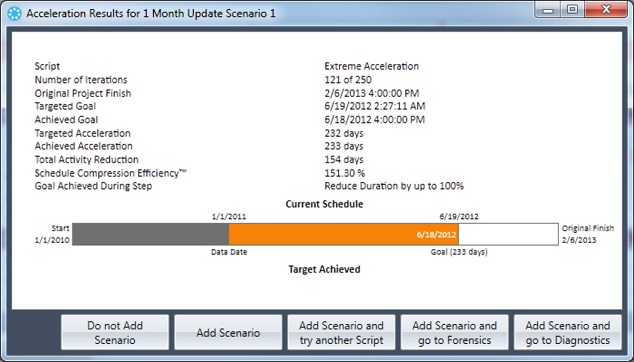The height and width of the screenshot is (362, 634).
Task: Minimize the Acceleration Results window
Action: (x=548, y=10)
